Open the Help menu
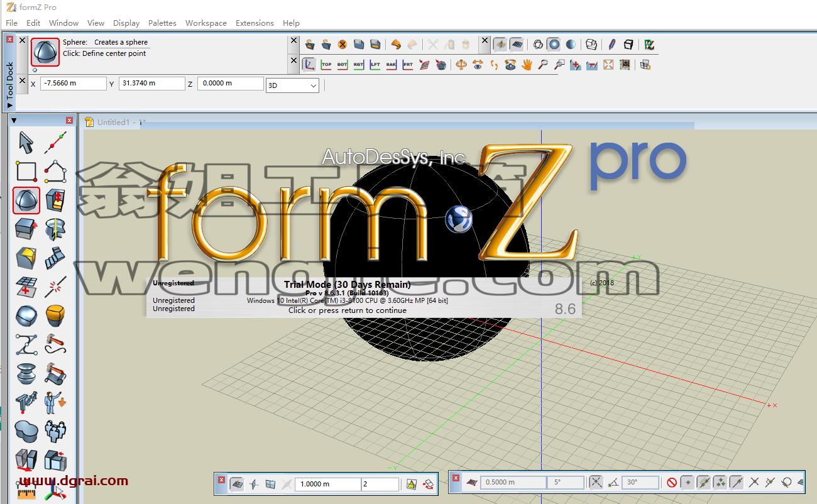The image size is (817, 504). click(x=291, y=23)
